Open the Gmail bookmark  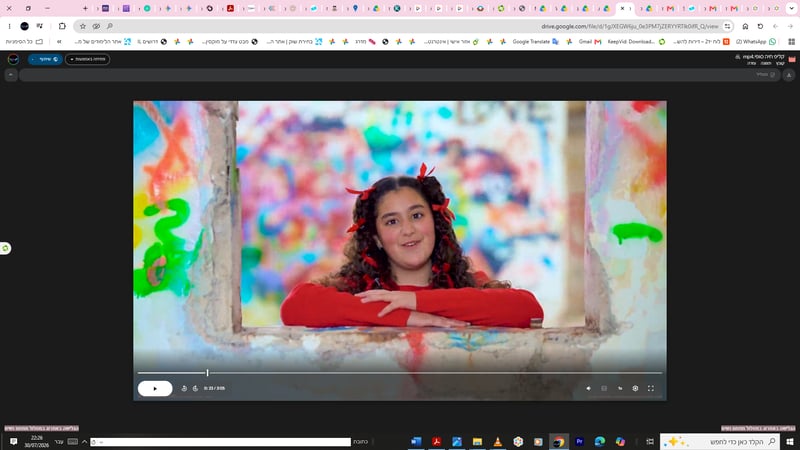590,42
